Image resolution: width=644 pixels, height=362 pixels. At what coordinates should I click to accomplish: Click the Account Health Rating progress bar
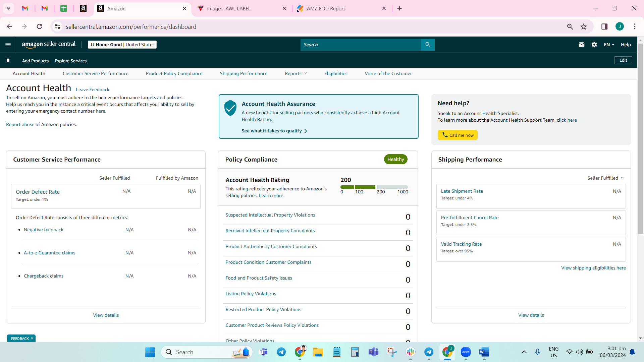pyautogui.click(x=374, y=187)
